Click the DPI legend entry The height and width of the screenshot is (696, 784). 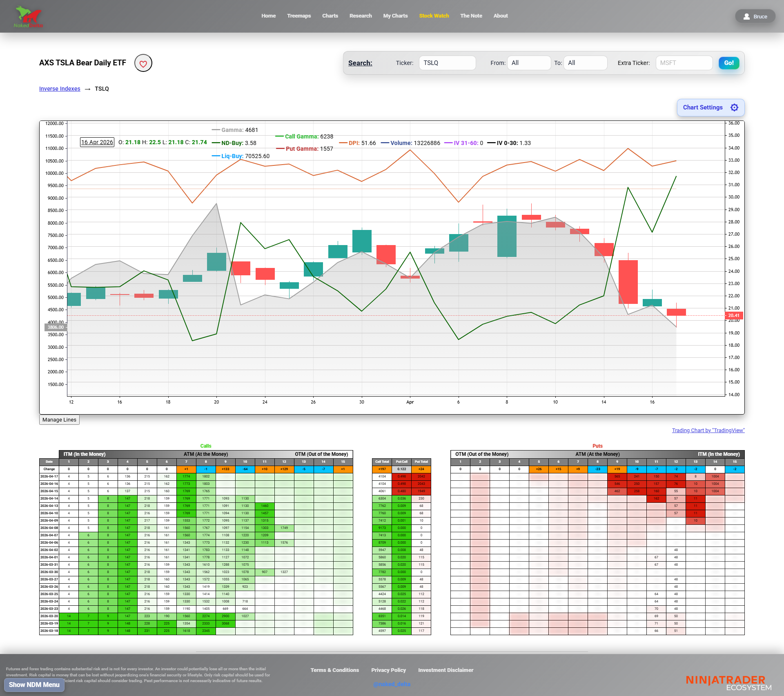(357, 143)
